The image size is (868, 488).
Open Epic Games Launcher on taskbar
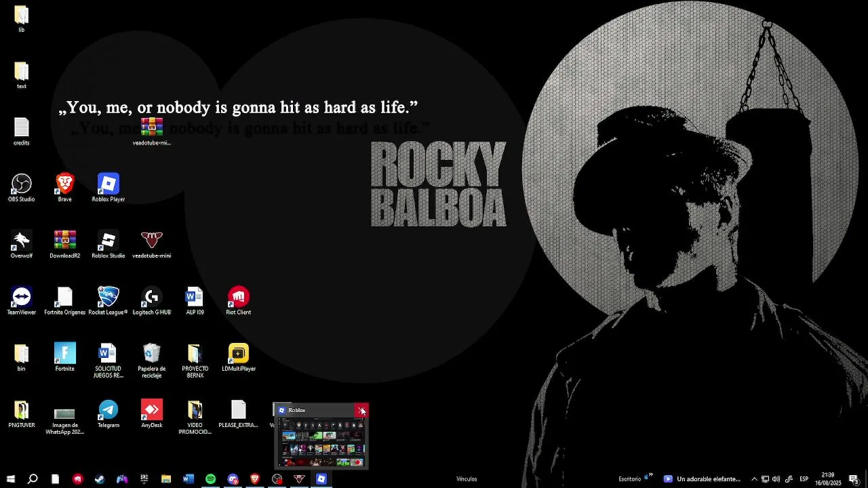pos(144,479)
